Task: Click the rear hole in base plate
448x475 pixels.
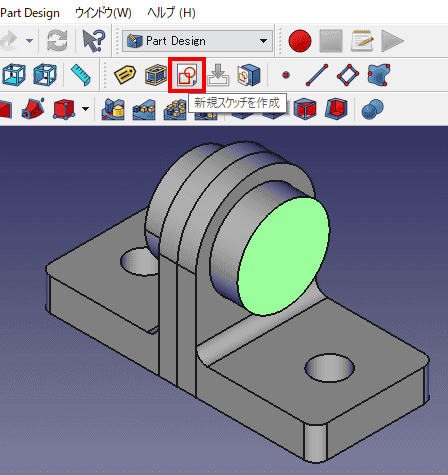Action: pyautogui.click(x=139, y=262)
